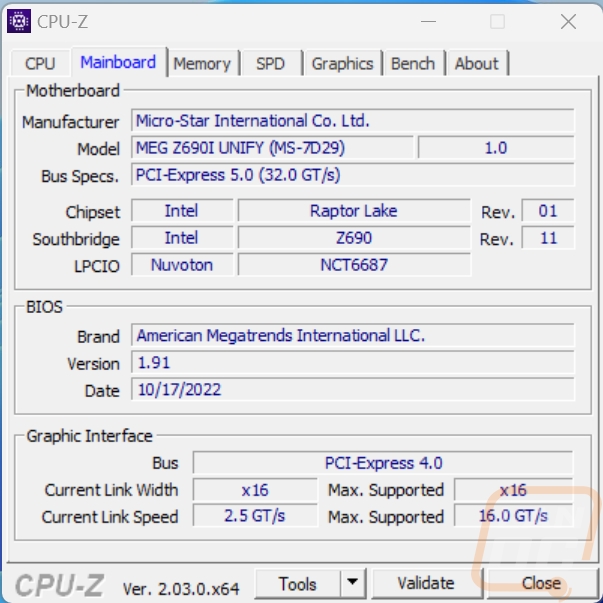
Task: Click the NCT6687 LPCIO model field
Action: 354,265
